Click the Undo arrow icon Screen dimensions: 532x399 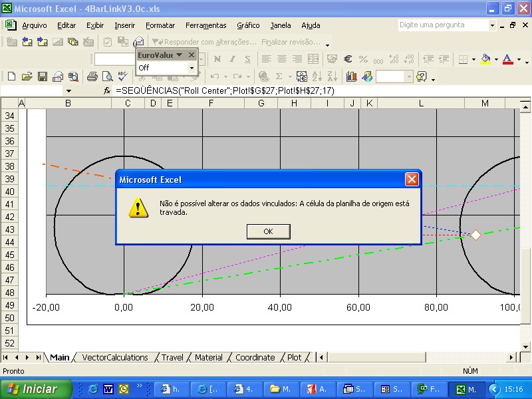[214, 76]
